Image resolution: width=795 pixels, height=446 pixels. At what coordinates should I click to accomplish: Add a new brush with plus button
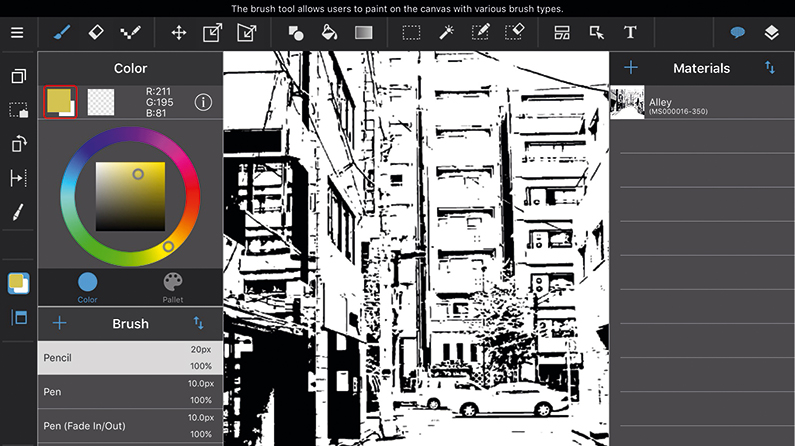[60, 323]
